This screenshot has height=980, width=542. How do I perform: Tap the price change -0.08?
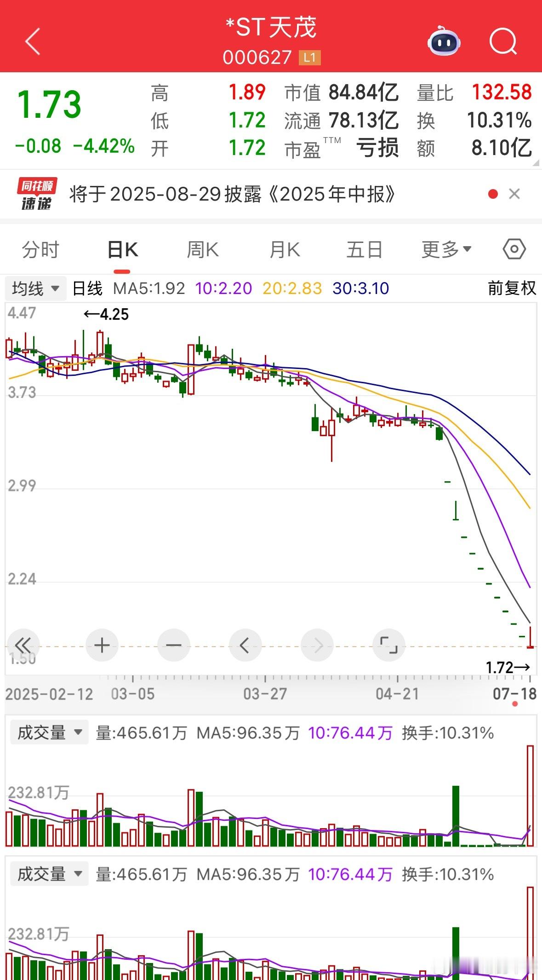[38, 146]
